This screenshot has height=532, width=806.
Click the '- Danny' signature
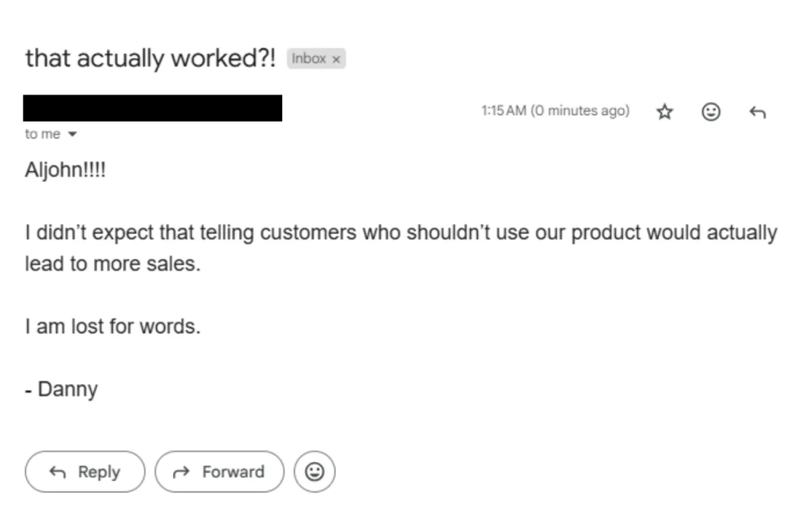click(x=61, y=390)
